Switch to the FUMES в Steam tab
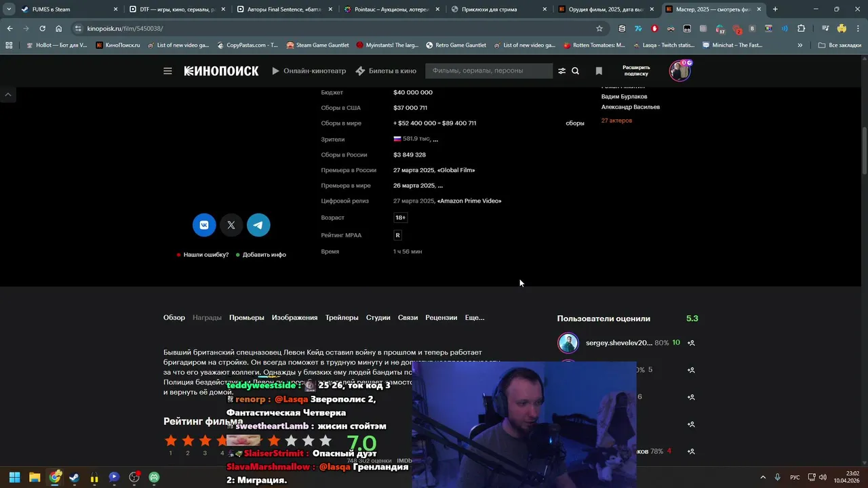The width and height of the screenshot is (868, 488). [x=68, y=9]
